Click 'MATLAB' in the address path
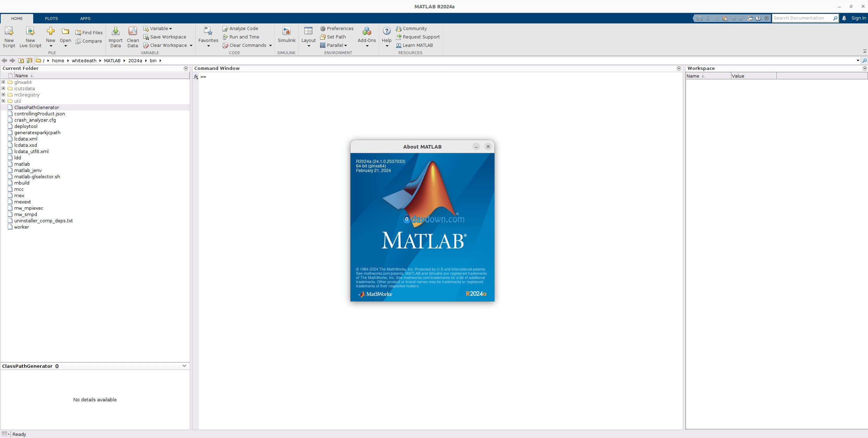This screenshot has width=868, height=438. click(112, 60)
